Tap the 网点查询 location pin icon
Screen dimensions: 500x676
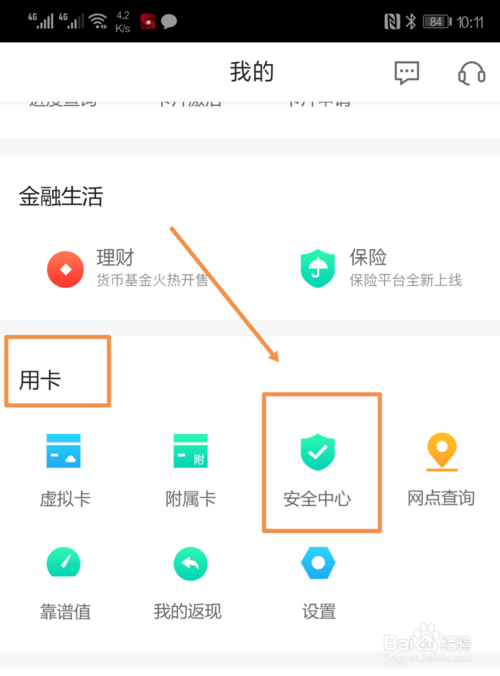pyautogui.click(x=442, y=452)
